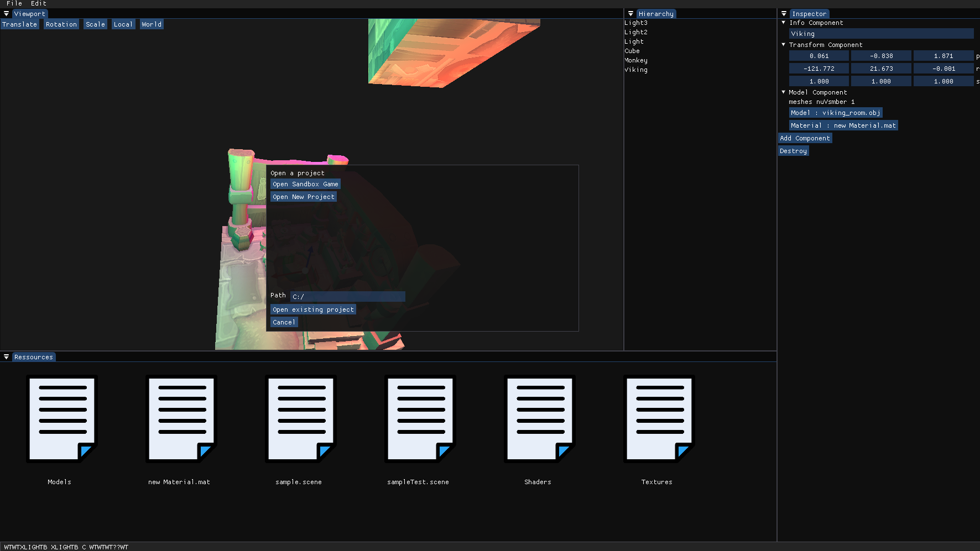Cancel the open project dialog
980x551 pixels.
click(284, 322)
